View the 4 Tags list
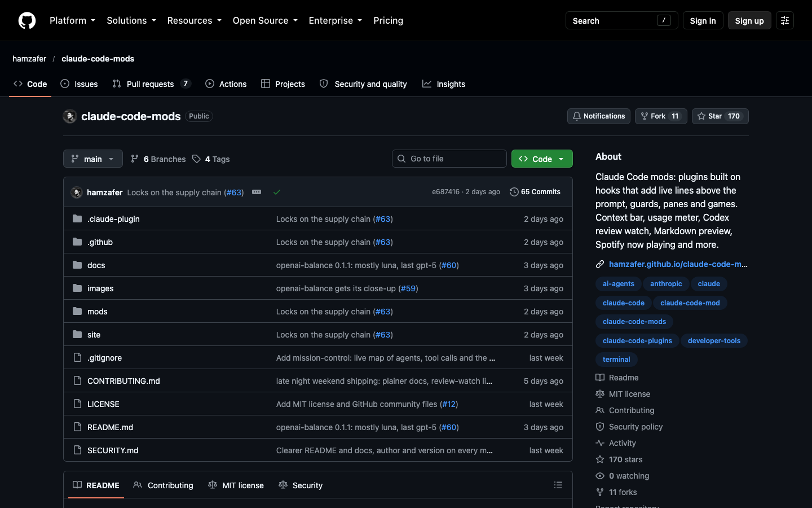The height and width of the screenshot is (508, 812). point(211,159)
